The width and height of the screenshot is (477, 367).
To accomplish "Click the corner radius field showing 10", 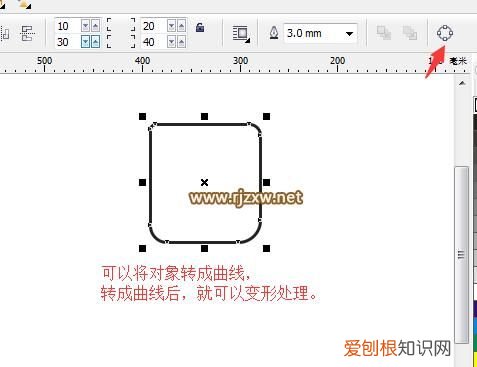I will click(68, 26).
